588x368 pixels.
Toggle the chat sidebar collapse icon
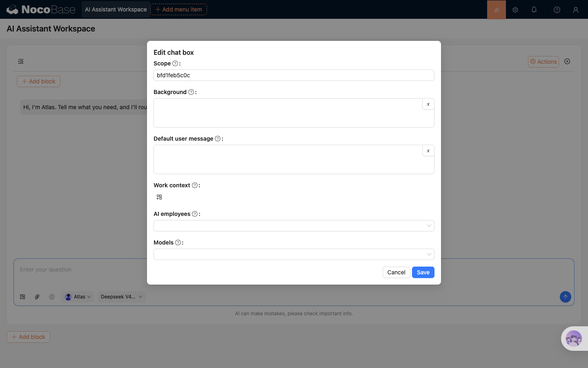pyautogui.click(x=21, y=61)
